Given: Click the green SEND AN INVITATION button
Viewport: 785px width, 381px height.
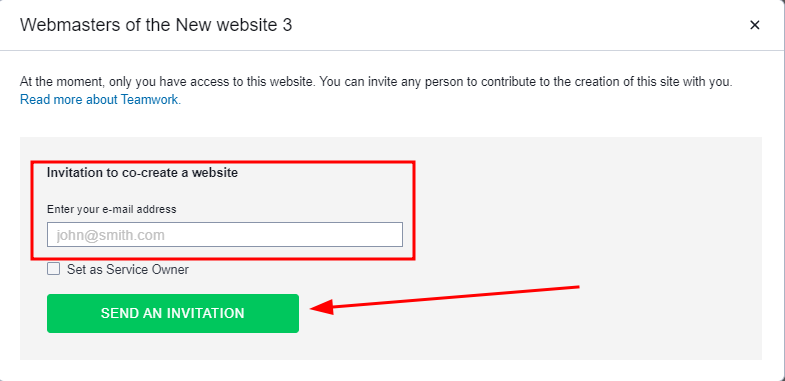Looking at the screenshot, I should click(x=173, y=313).
